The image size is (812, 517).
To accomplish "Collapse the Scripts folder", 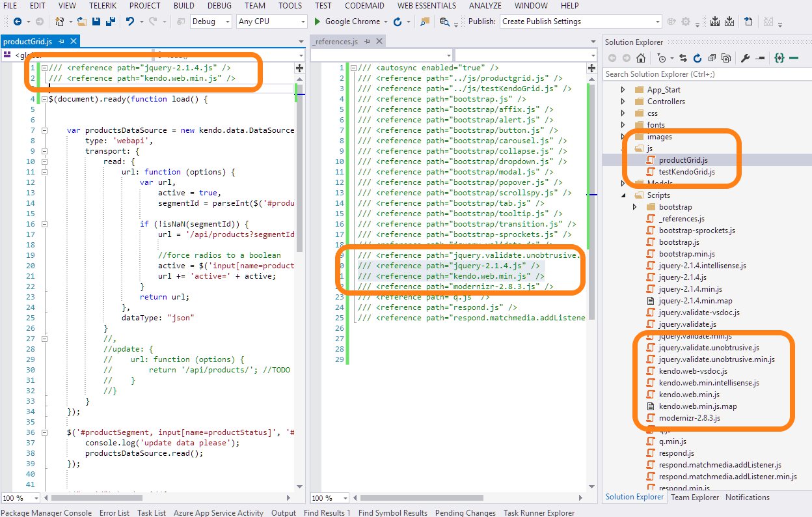I will 623,195.
